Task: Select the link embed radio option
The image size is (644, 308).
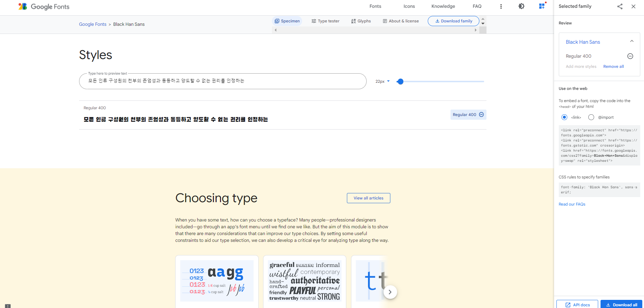Action: (x=564, y=117)
